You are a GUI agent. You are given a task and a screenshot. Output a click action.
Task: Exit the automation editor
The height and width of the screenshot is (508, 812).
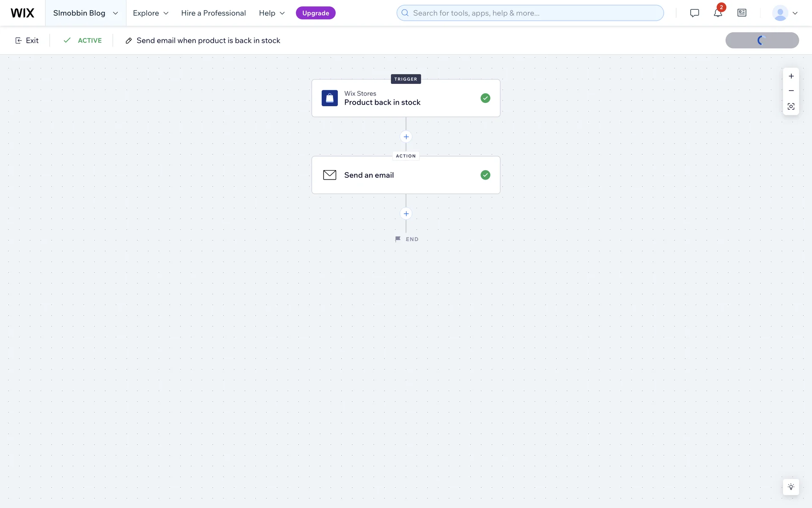click(x=27, y=41)
